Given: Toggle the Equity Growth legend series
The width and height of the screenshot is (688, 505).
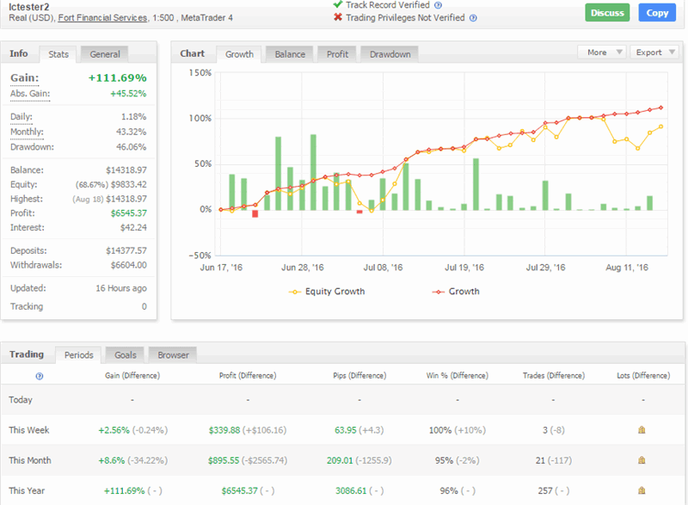Looking at the screenshot, I should click(x=326, y=292).
